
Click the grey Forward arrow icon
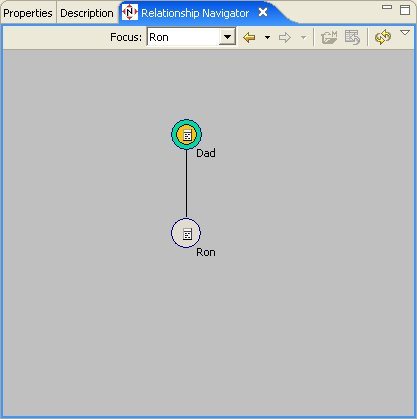click(285, 37)
